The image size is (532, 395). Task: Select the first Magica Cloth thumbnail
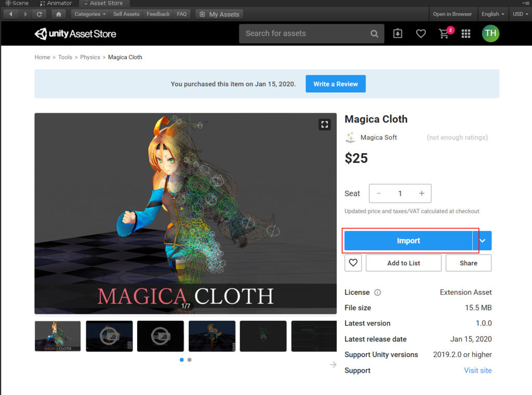coord(58,336)
